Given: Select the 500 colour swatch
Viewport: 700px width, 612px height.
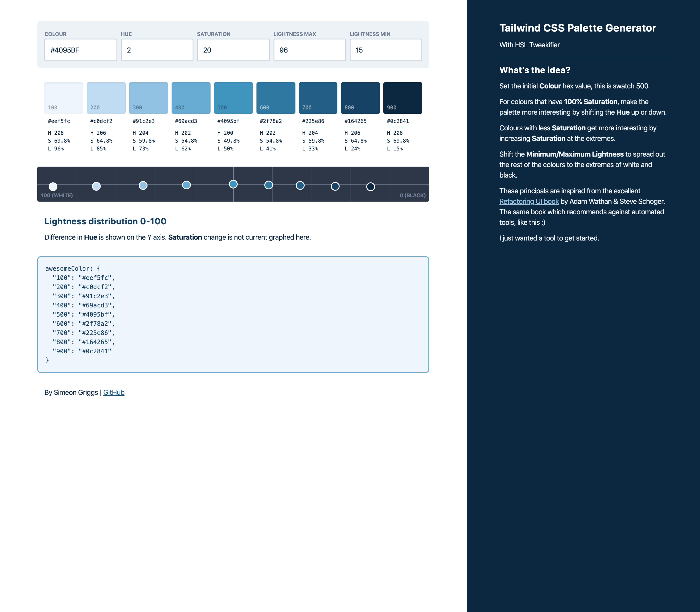Looking at the screenshot, I should (x=233, y=98).
